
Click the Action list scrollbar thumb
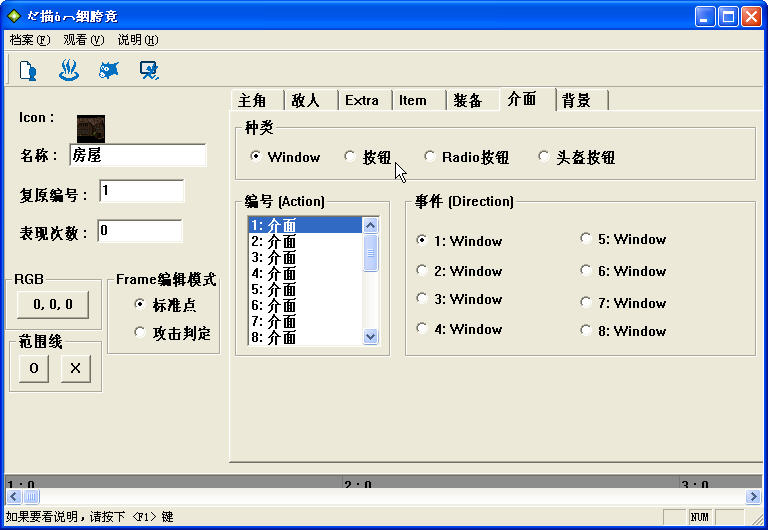(x=371, y=252)
